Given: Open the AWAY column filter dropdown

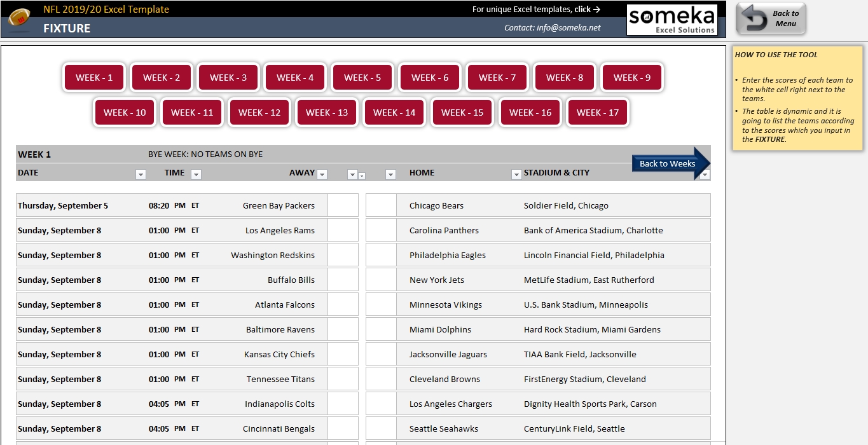Looking at the screenshot, I should coord(322,175).
